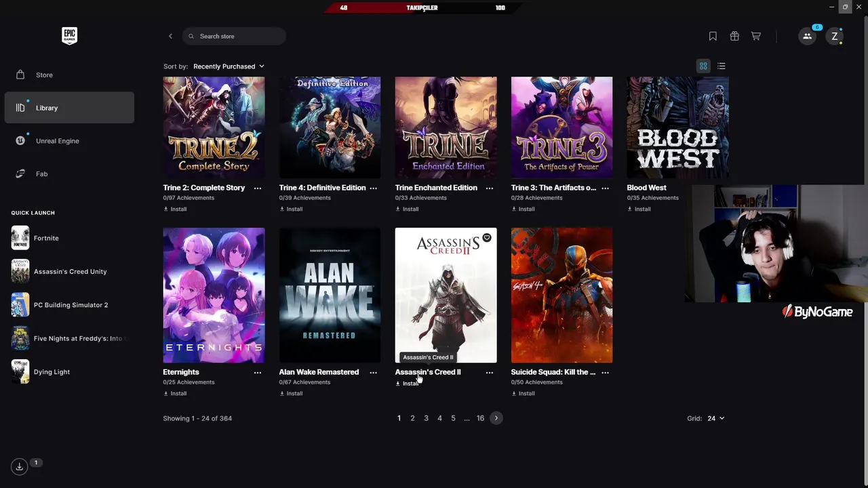Click the Epic Games logo
868x488 pixels.
[x=69, y=36]
